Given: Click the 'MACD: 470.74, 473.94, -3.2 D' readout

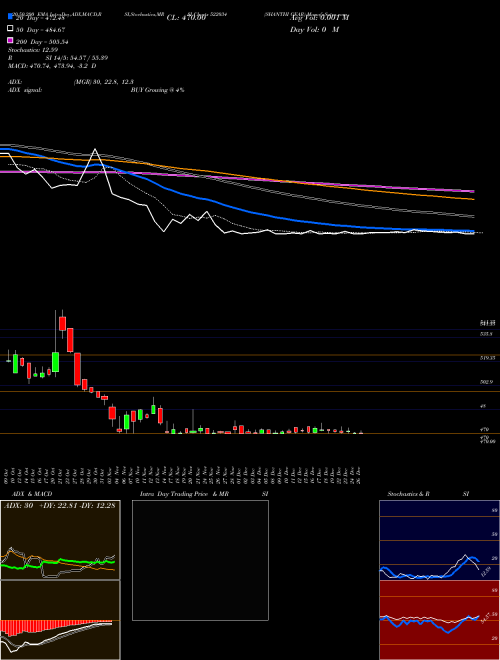Looking at the screenshot, I should click(x=52, y=66).
